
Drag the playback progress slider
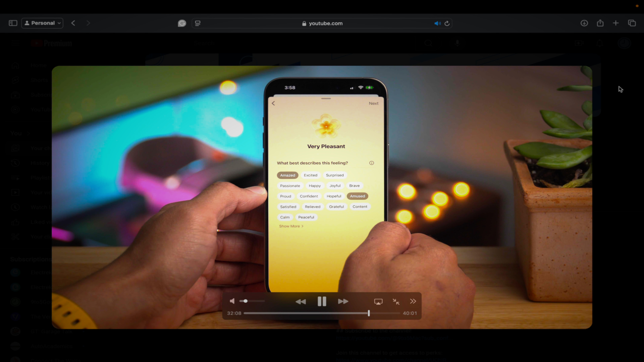point(369,312)
